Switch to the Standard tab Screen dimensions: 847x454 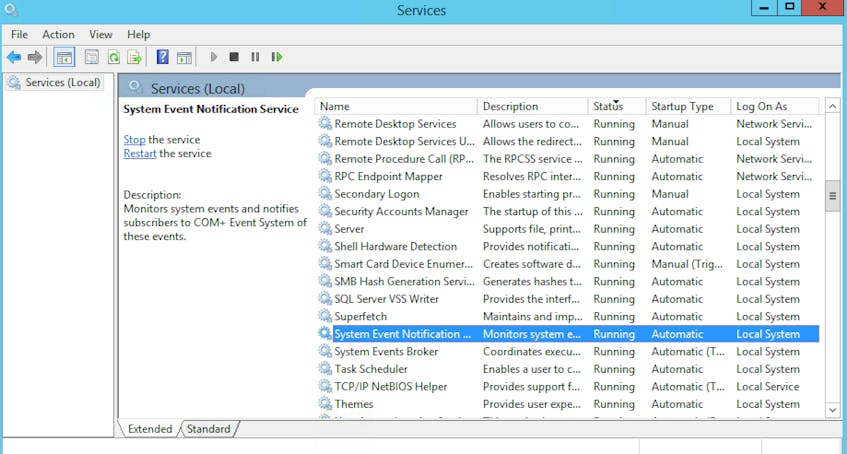point(209,429)
